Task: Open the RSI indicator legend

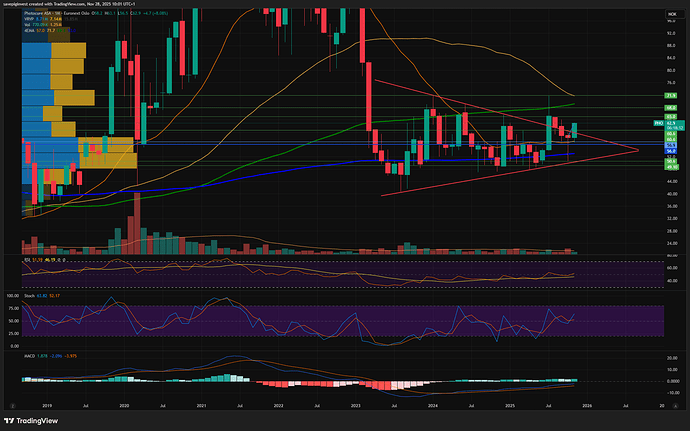Action: [30, 259]
